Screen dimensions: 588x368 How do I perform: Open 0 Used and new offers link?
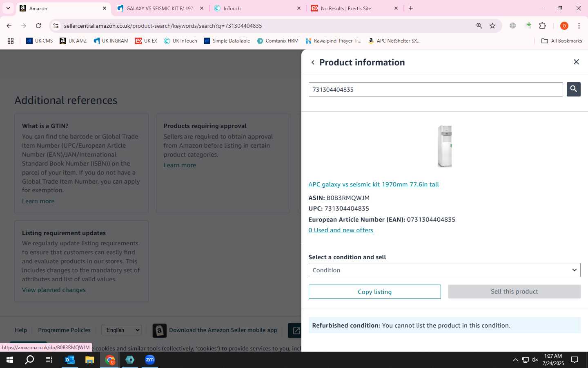[x=341, y=230]
